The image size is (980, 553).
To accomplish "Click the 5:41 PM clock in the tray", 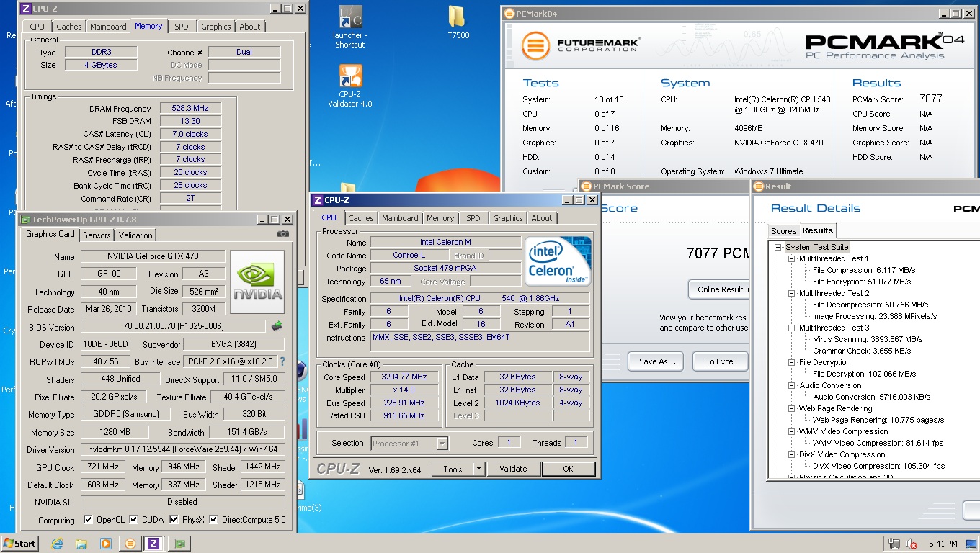I will click(x=943, y=544).
